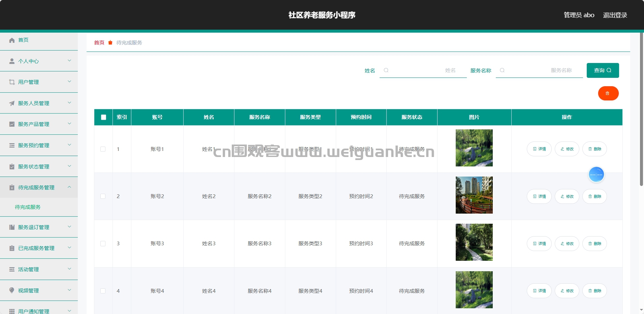The image size is (644, 314).
Task: Toggle the select-all checkbox in table header
Action: point(103,117)
